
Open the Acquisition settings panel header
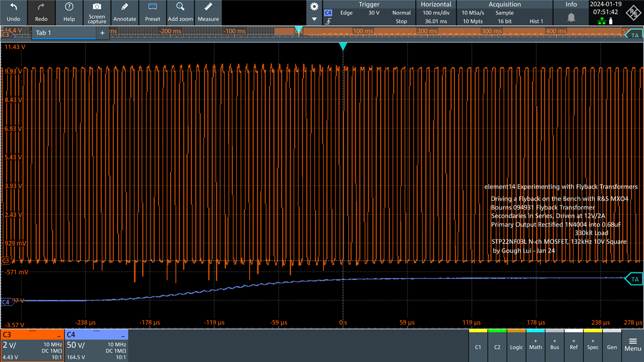[504, 4]
